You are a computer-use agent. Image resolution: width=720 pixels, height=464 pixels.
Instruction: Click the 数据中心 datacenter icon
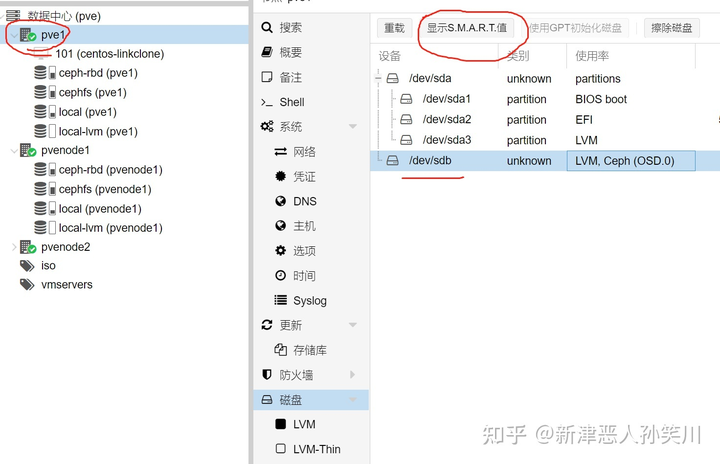13,16
